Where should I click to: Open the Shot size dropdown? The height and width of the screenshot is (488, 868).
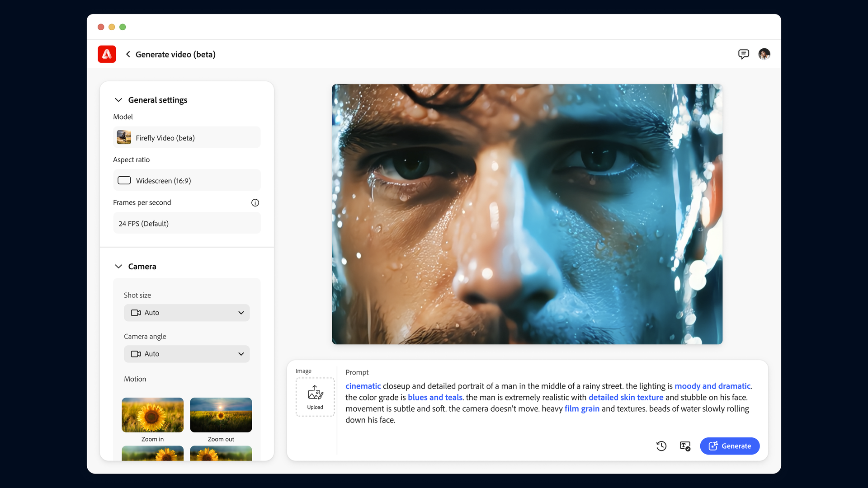(241, 312)
